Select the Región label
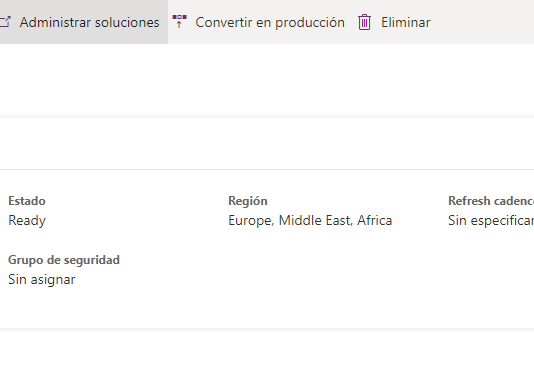 pos(248,201)
